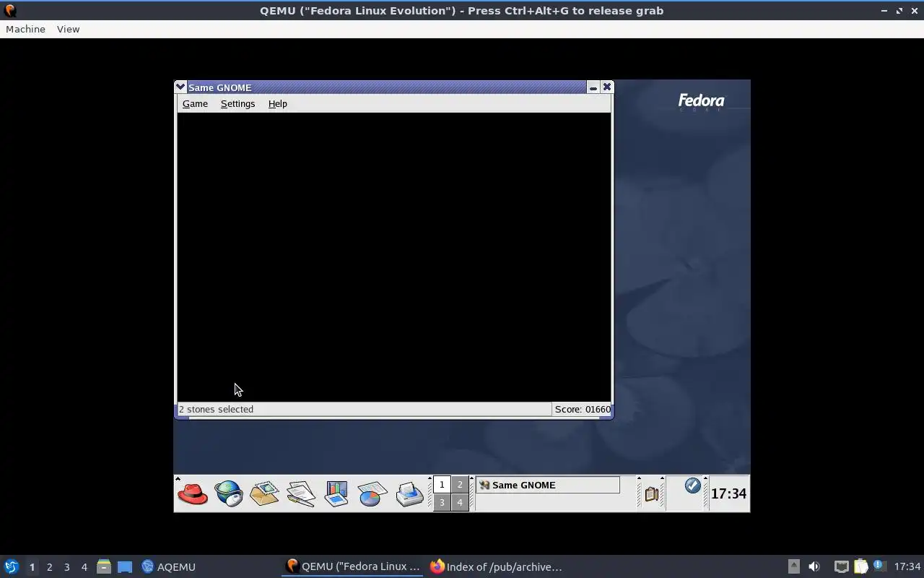Viewport: 924px width, 578px height.
Task: Click the clipboard applet icon in panel
Action: coord(651,494)
